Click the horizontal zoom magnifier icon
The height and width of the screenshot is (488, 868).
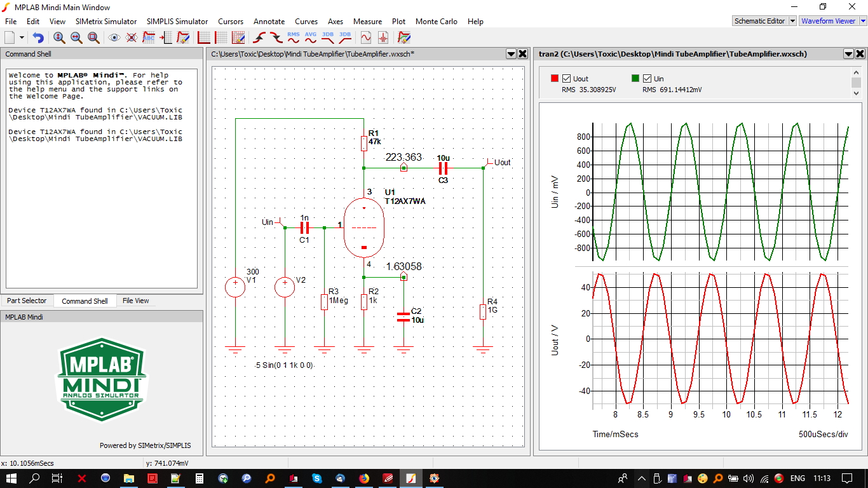(76, 37)
